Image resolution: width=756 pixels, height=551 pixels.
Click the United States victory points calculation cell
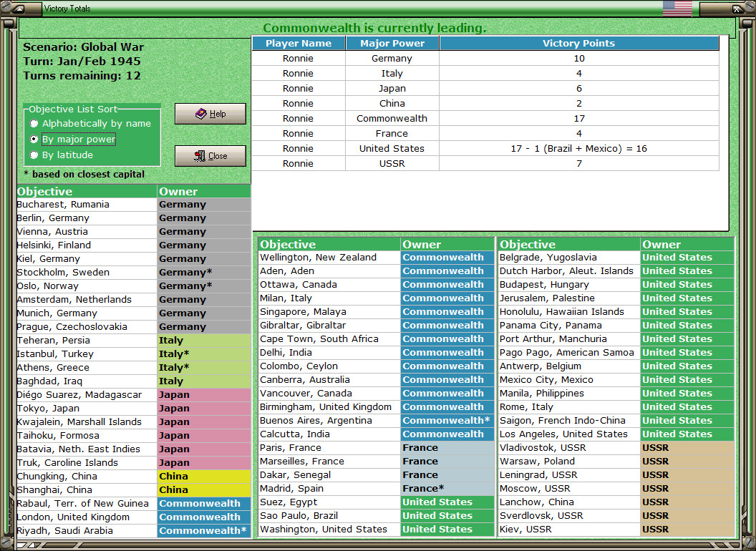click(x=579, y=148)
